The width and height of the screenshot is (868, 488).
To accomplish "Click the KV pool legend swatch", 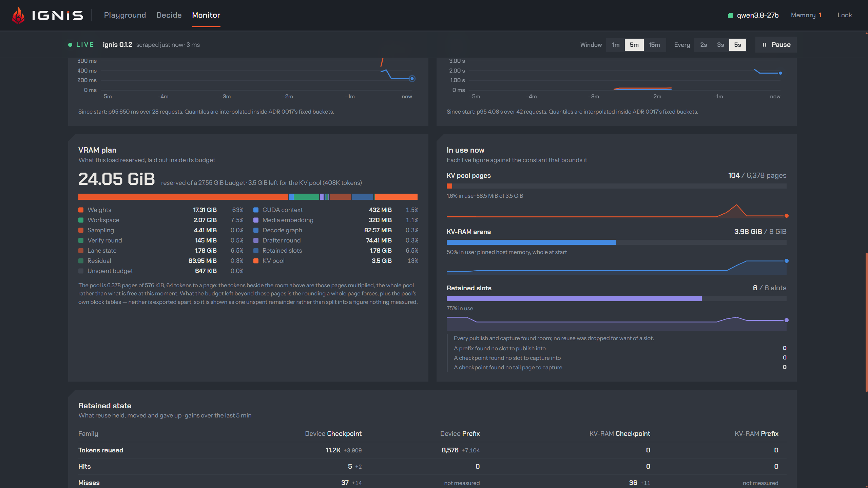I will (x=256, y=261).
